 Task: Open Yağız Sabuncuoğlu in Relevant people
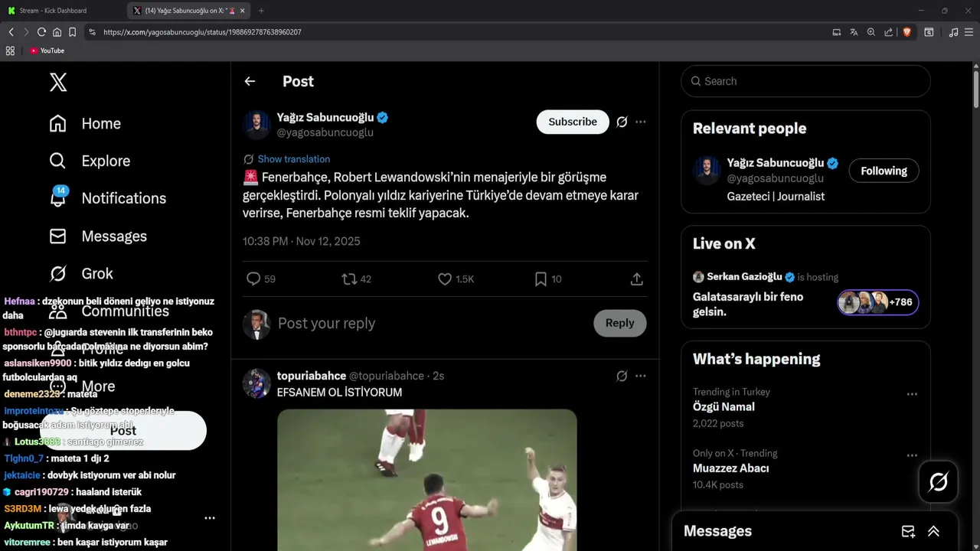point(775,163)
